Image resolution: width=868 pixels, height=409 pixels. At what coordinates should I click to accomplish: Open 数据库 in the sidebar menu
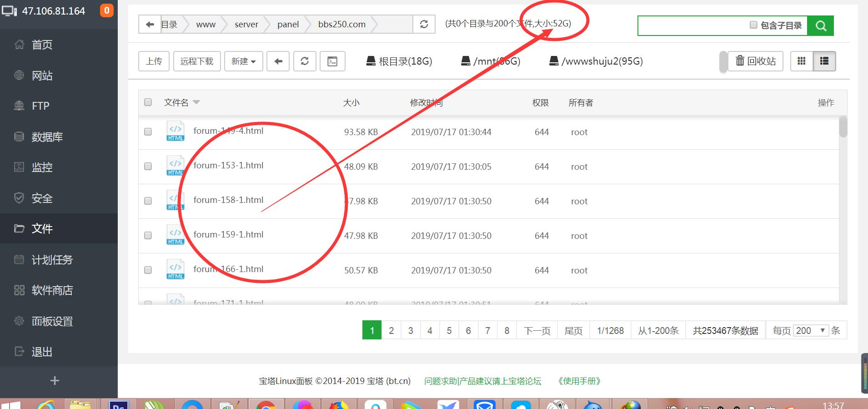tap(47, 137)
